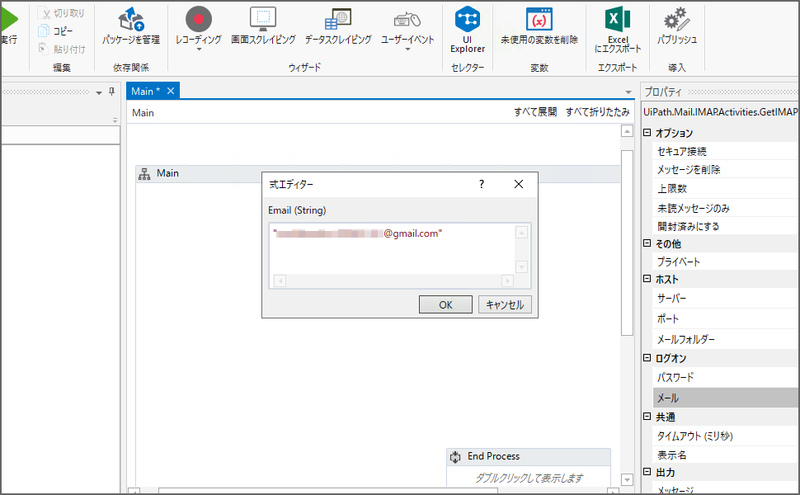Click the green Run play icon

[9, 19]
